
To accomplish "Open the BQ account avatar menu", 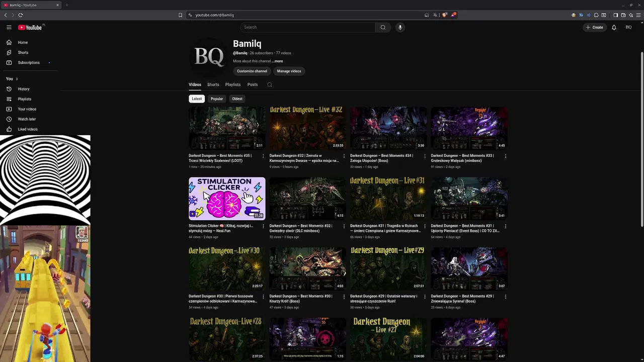I will point(628,27).
